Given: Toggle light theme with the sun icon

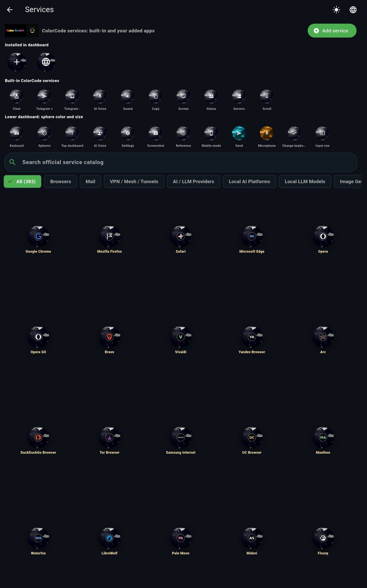Looking at the screenshot, I should click(336, 10).
